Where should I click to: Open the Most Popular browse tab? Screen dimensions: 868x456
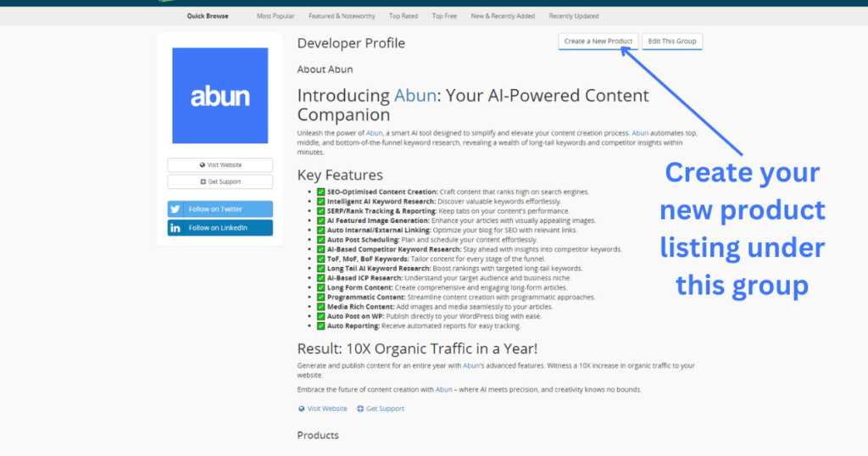point(275,16)
